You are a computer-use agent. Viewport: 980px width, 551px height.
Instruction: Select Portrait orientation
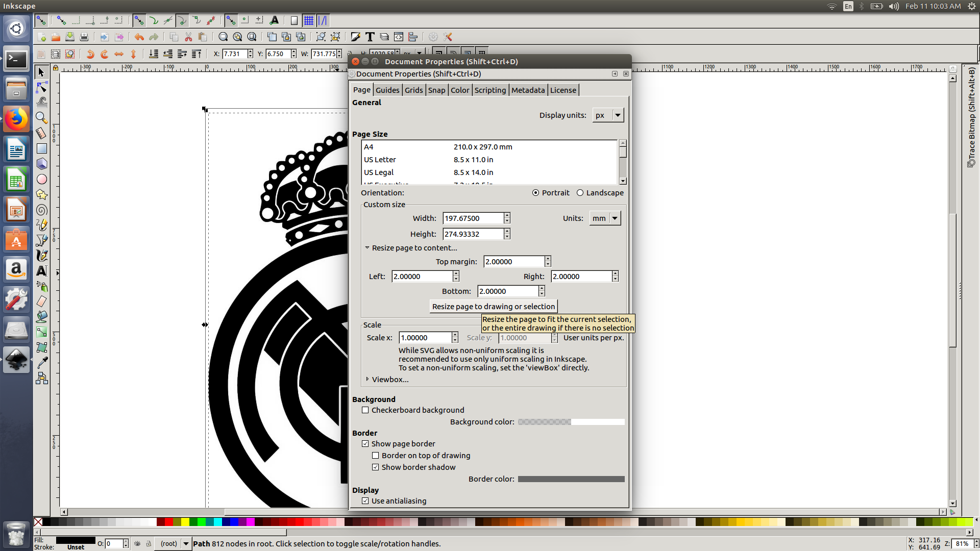551,193
